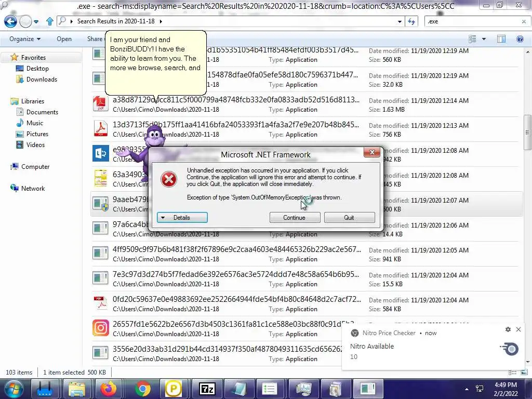The image size is (532, 399).
Task: Select the 9aaeb479 shielded application icon
Action: [100, 204]
